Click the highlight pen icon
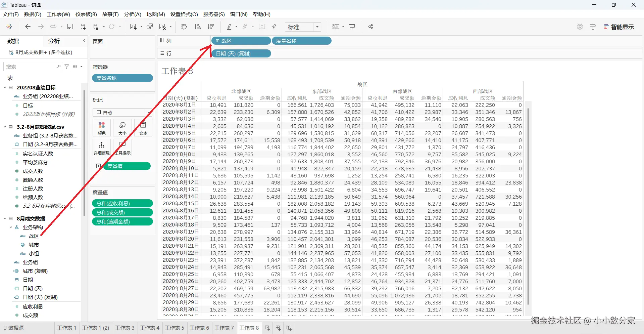The image size is (644, 334). point(229,27)
